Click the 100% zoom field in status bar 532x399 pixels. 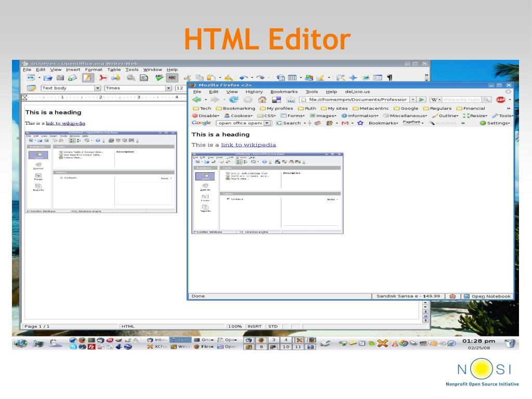point(236,327)
